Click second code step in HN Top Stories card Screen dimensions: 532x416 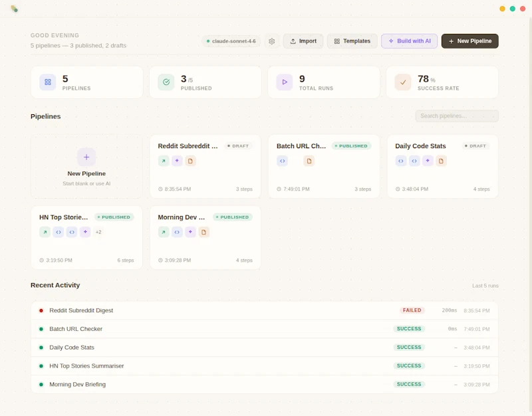(x=72, y=232)
